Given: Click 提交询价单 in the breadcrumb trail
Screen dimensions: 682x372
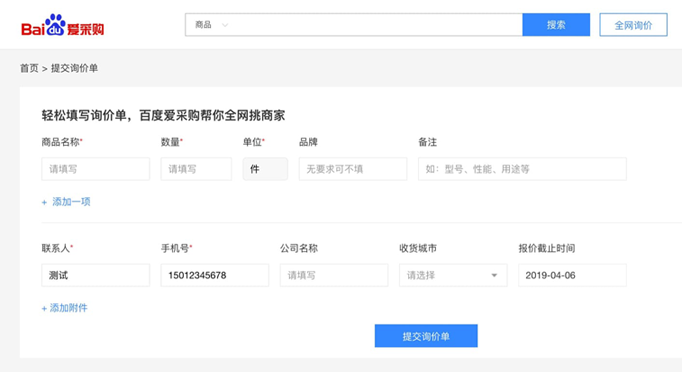Looking at the screenshot, I should (74, 68).
